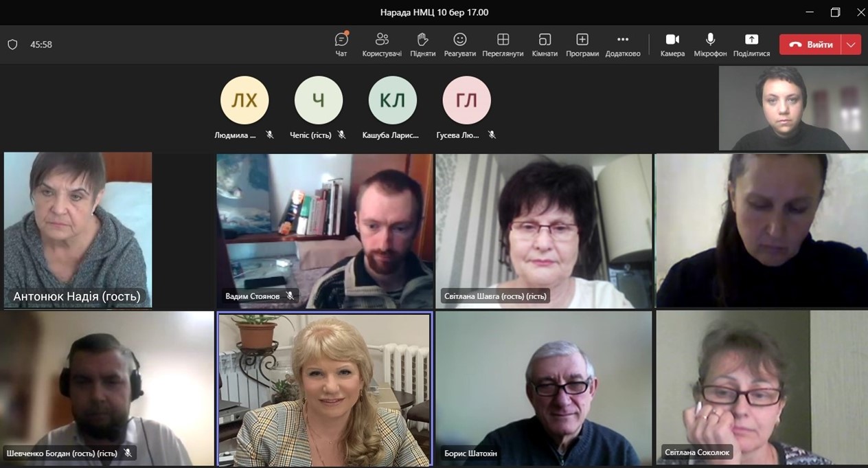
Task: Toggle the Камера on or off
Action: pyautogui.click(x=672, y=44)
